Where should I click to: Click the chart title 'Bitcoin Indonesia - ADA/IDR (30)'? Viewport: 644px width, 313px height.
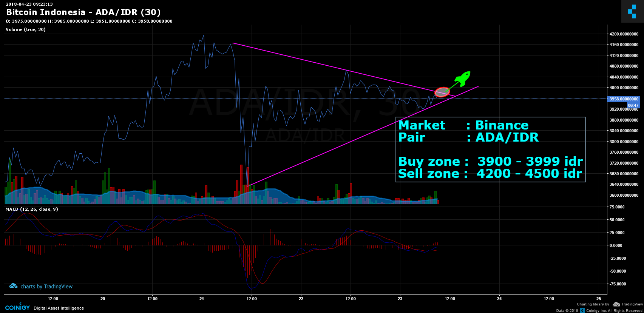83,12
